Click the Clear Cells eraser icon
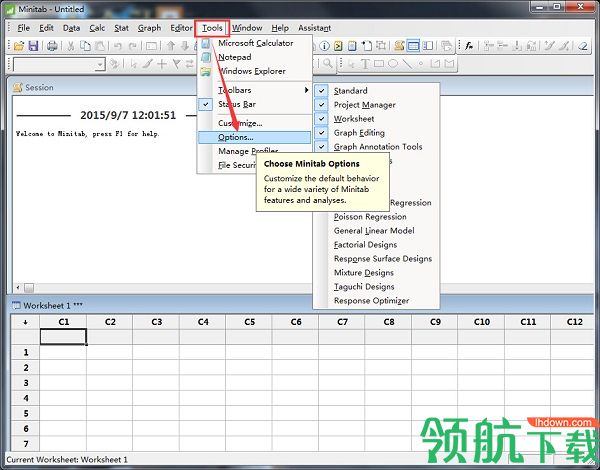The width and height of the screenshot is (600, 470). (582, 46)
